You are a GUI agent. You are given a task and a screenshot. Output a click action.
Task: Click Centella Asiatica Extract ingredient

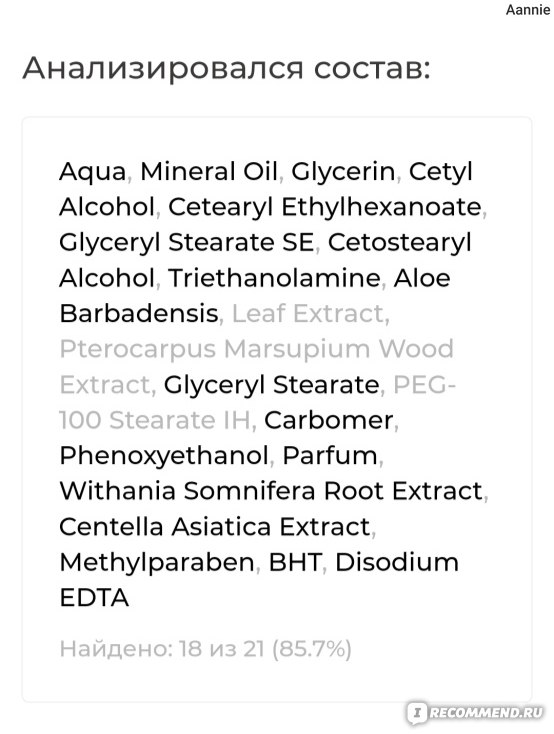[214, 527]
